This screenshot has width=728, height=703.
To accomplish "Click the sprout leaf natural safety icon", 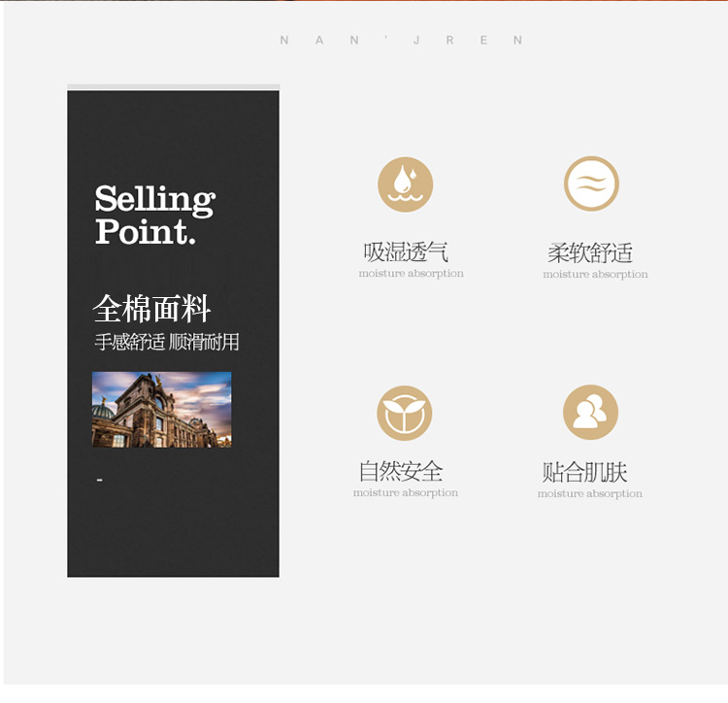I will pyautogui.click(x=405, y=413).
